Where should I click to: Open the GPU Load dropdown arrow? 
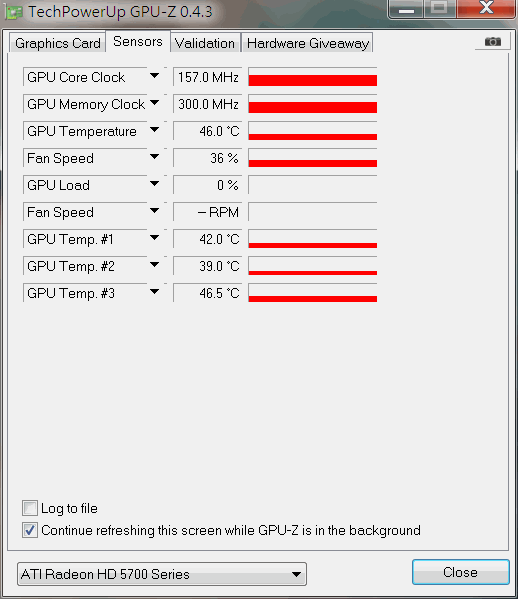[x=154, y=184]
